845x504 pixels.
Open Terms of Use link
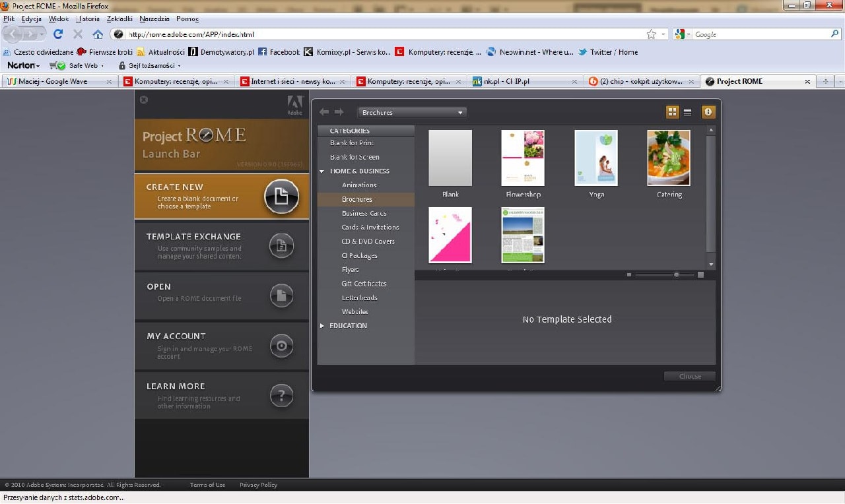[x=207, y=485]
